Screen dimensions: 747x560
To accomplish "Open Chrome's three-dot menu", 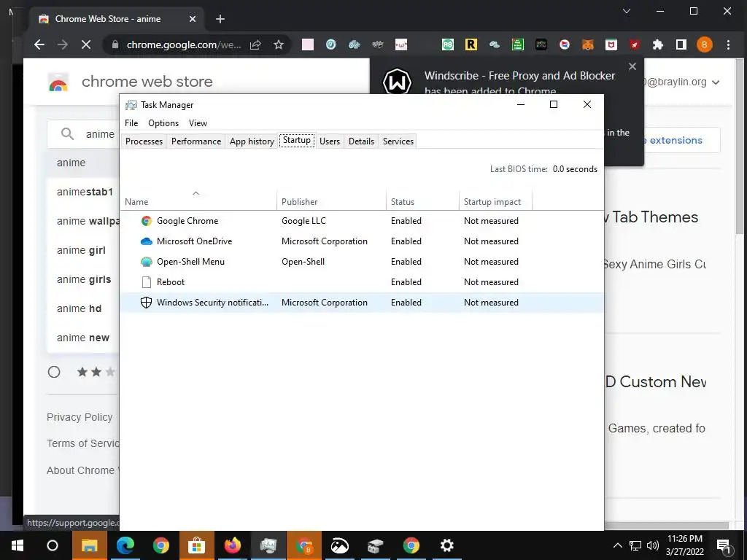I will 728,44.
